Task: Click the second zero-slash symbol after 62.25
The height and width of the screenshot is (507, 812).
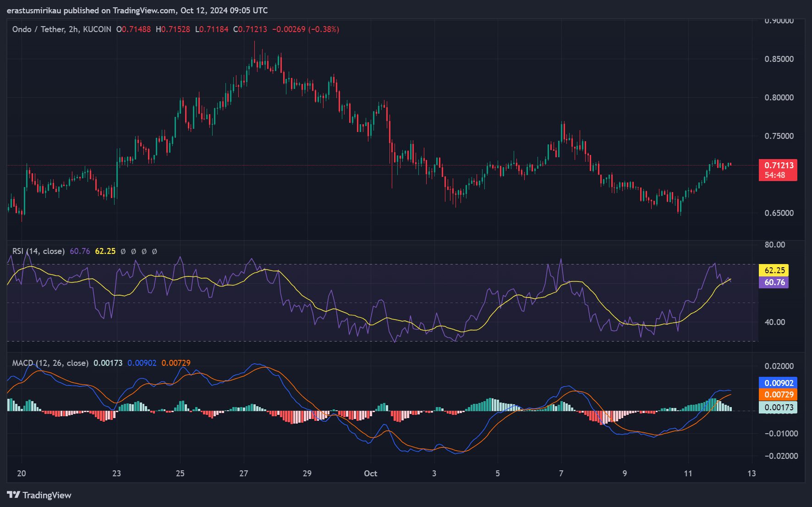Action: point(133,251)
